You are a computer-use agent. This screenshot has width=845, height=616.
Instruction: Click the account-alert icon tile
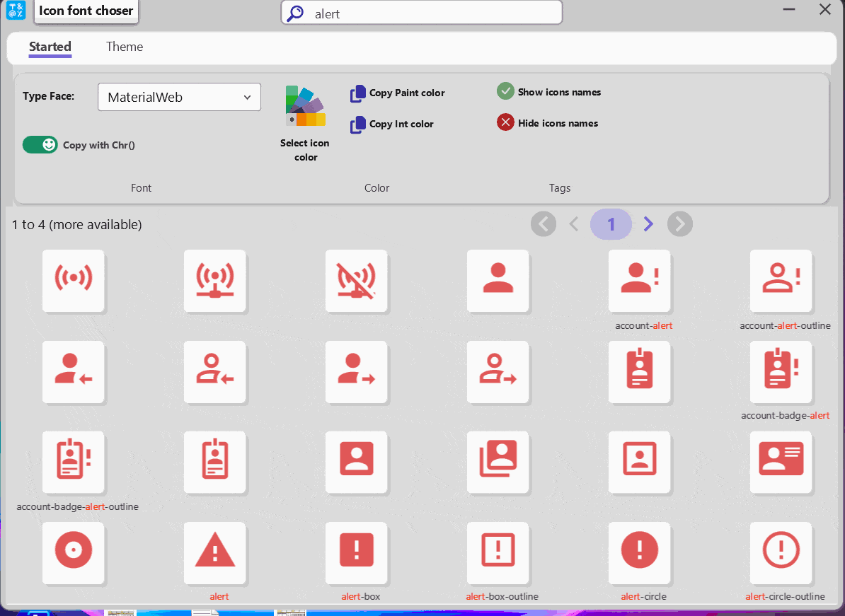click(x=639, y=281)
